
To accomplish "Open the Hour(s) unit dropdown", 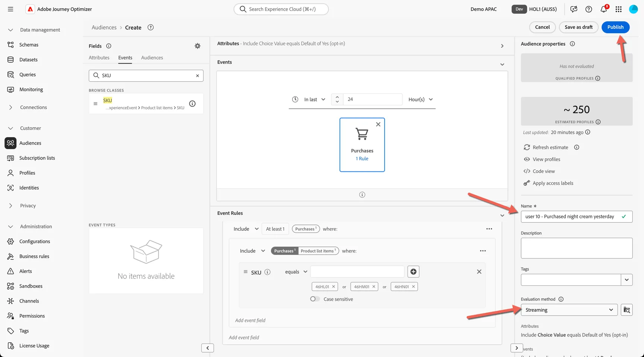I will (420, 99).
